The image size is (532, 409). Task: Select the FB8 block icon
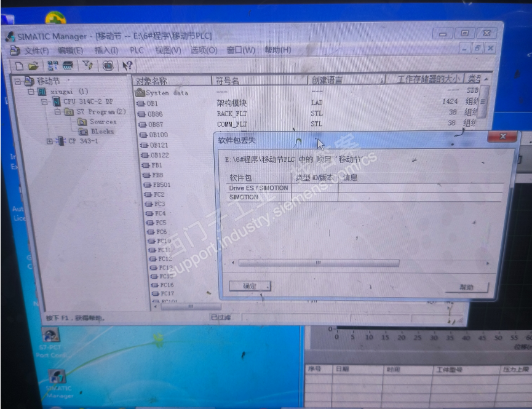tap(147, 175)
